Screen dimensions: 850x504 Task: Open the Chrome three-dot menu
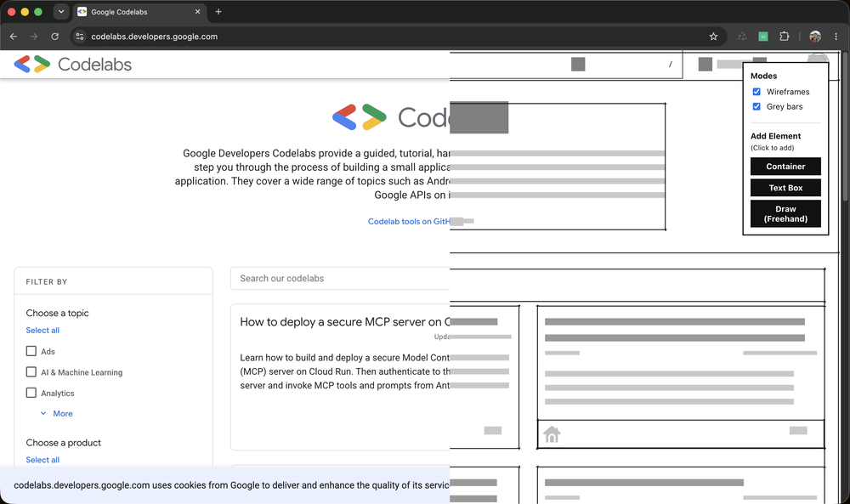pos(836,37)
